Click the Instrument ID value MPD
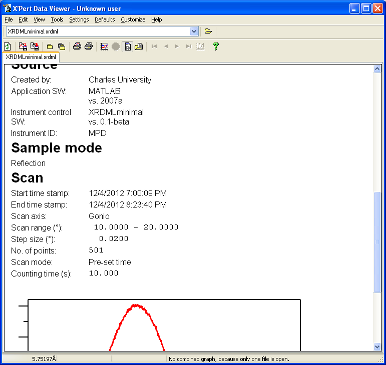The width and height of the screenshot is (386, 365). (97, 133)
